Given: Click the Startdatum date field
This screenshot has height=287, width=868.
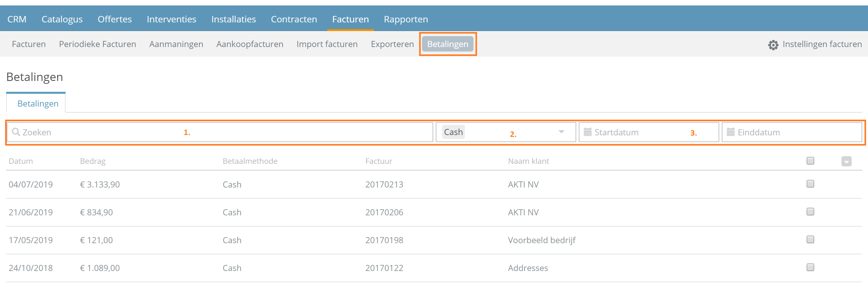Looking at the screenshot, I should coord(649,132).
